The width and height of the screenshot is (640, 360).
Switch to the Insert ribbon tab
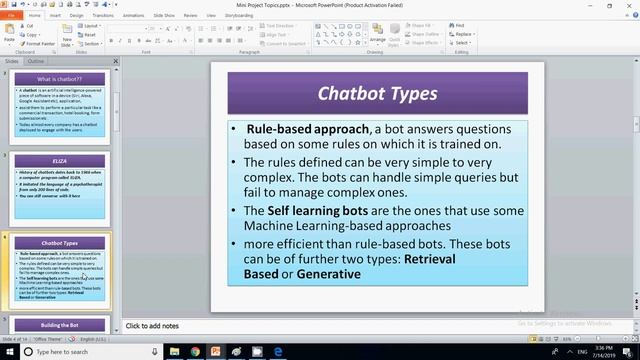point(55,16)
